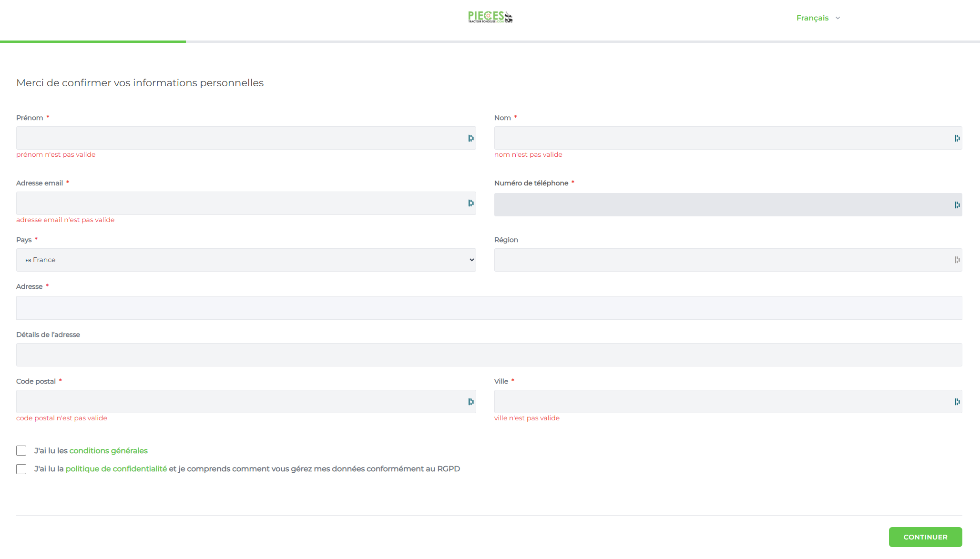Open the conditions générales link
Screen dimensions: 980x559
point(109,451)
